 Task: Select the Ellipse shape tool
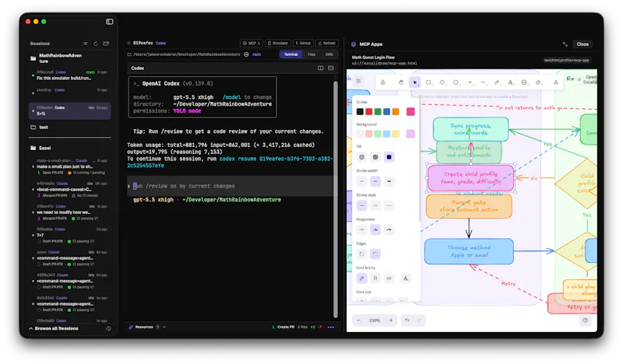456,82
